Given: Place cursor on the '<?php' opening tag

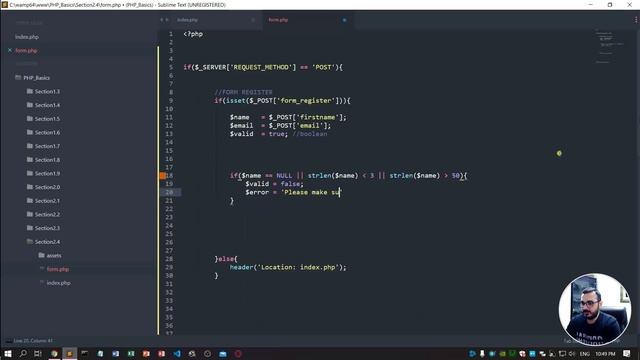Looking at the screenshot, I should 193,34.
